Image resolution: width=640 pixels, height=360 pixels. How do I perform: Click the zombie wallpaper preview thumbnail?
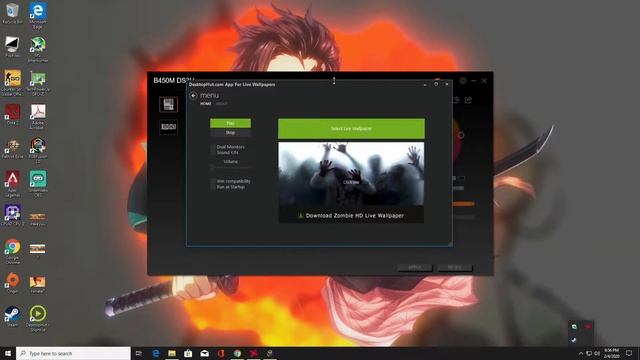coord(351,174)
